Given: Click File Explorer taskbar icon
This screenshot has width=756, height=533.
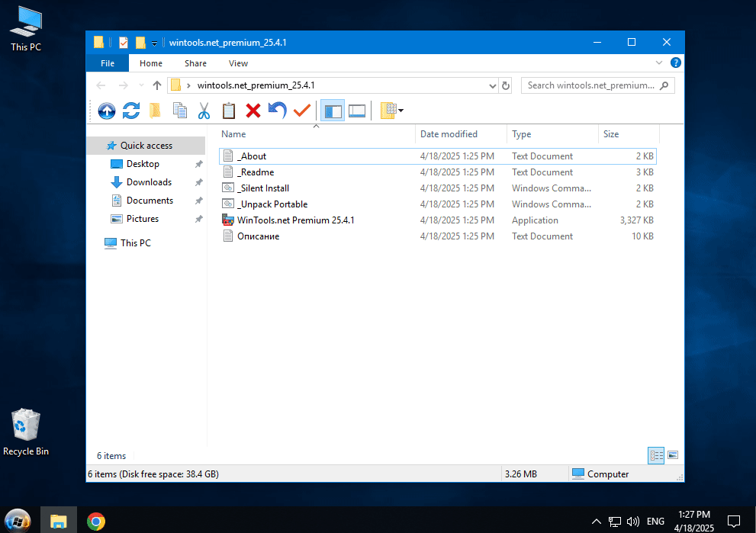Looking at the screenshot, I should [x=58, y=521].
